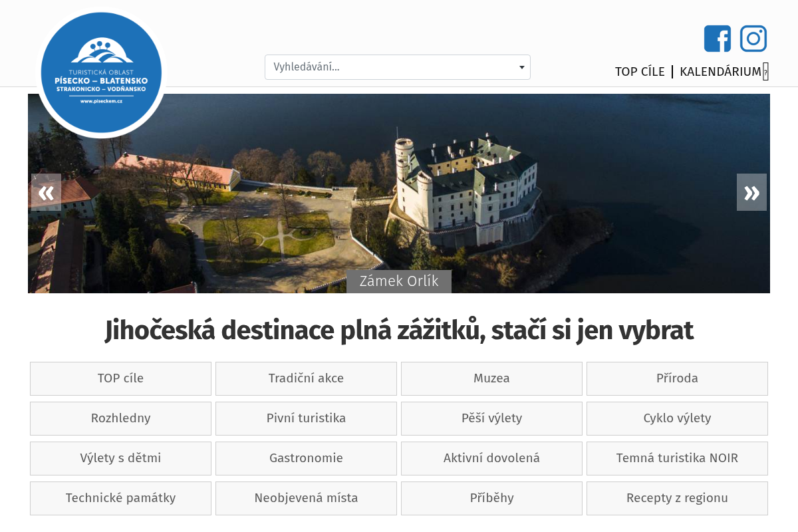Screen dimensions: 798x532
Task: Choose Technické památky tile
Action: point(120,498)
